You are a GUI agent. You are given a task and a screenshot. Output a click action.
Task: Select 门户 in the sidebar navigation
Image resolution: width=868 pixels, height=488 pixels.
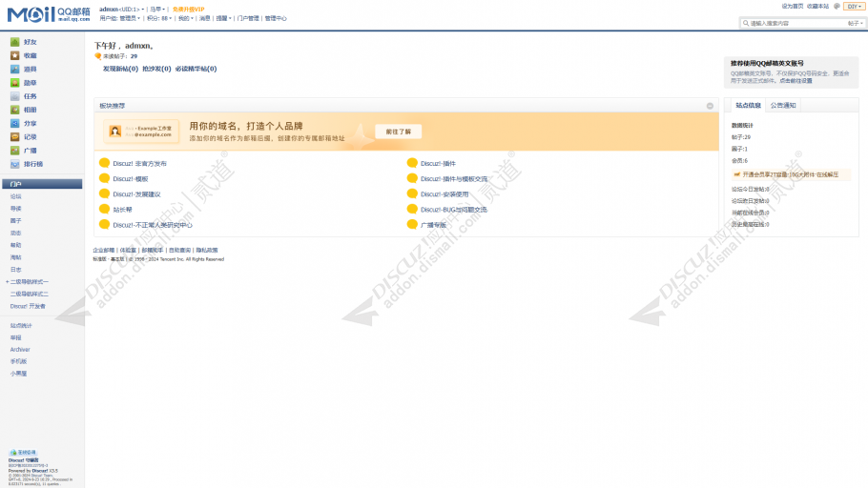tap(42, 184)
